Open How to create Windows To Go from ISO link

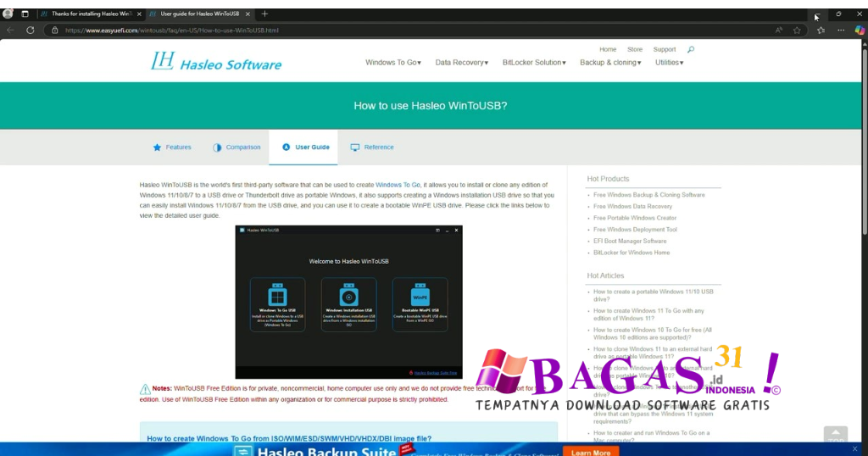(289, 438)
